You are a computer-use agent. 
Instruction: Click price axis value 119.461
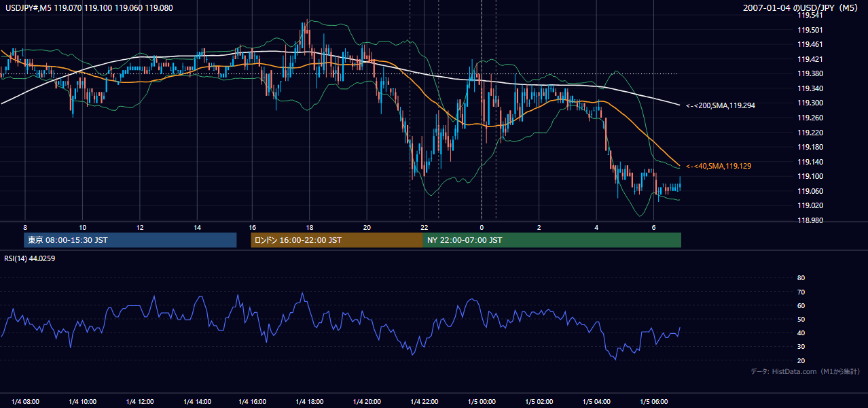(810, 44)
